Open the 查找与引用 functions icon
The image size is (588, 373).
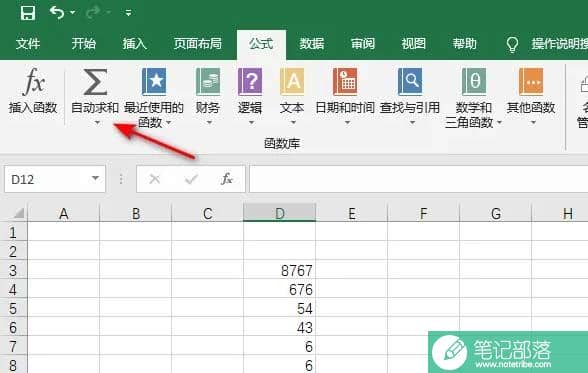click(x=410, y=82)
